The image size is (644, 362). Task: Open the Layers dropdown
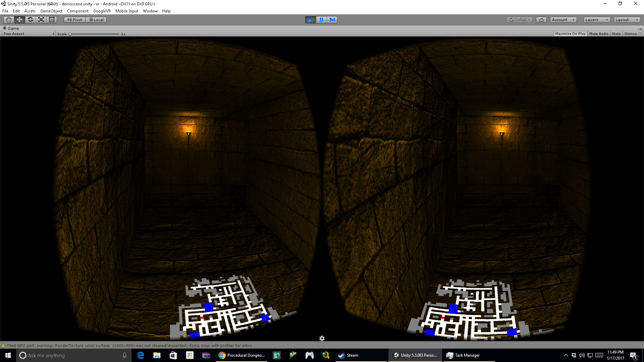tap(596, 20)
